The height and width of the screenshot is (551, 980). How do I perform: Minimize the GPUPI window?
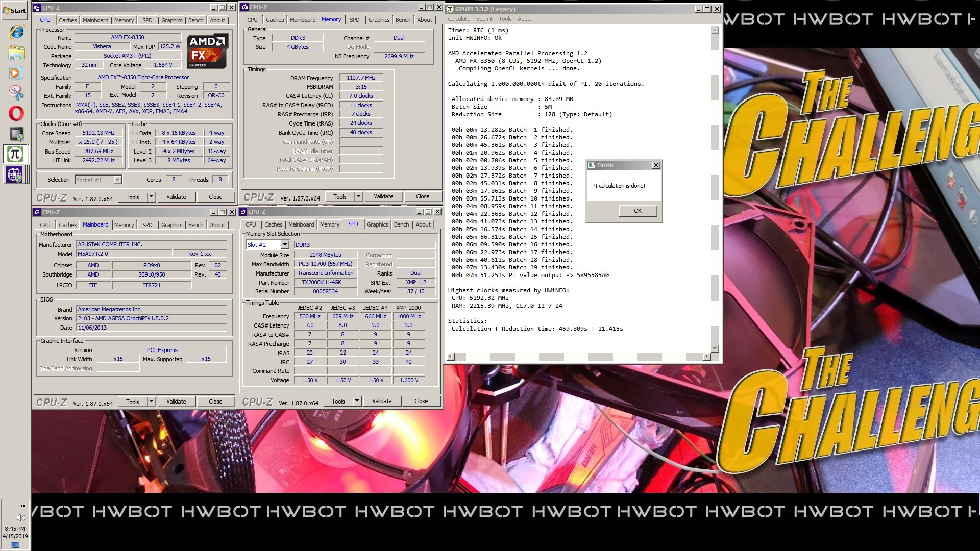pyautogui.click(x=698, y=9)
